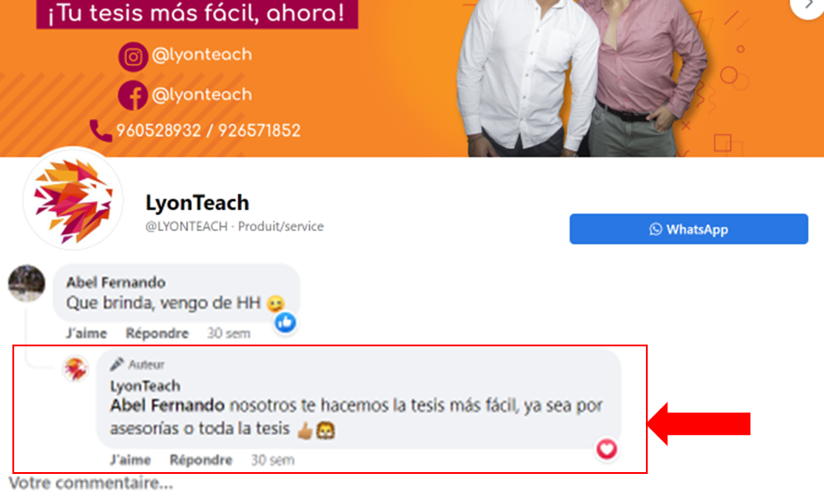824x504 pixels.
Task: Click the Auteur pencil badge icon
Action: 117,364
